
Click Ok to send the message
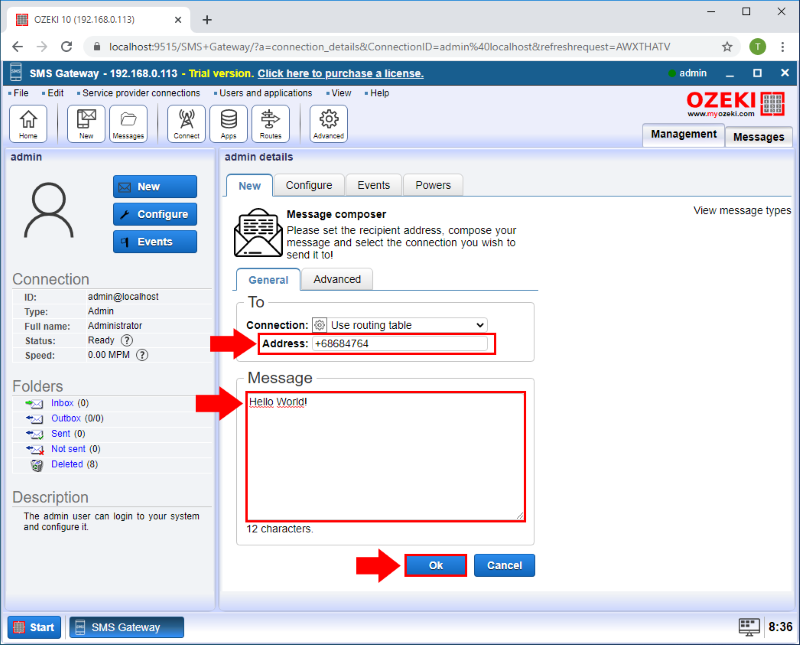[436, 565]
